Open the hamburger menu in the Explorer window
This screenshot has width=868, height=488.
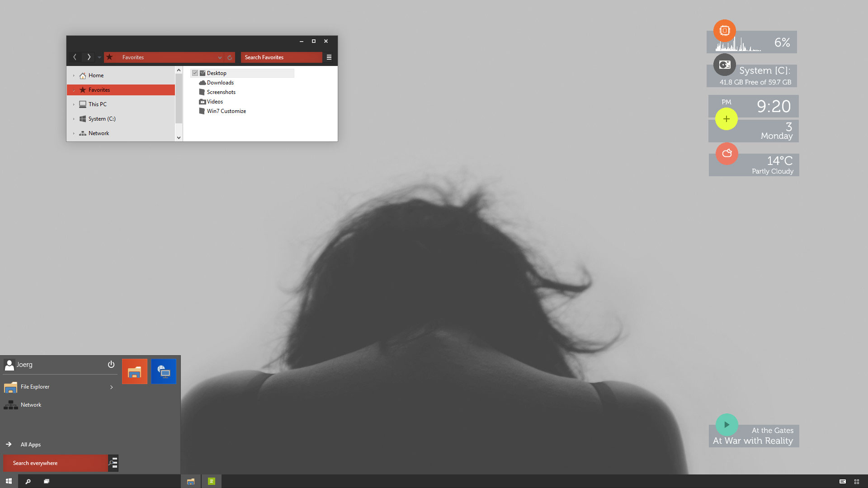click(329, 57)
